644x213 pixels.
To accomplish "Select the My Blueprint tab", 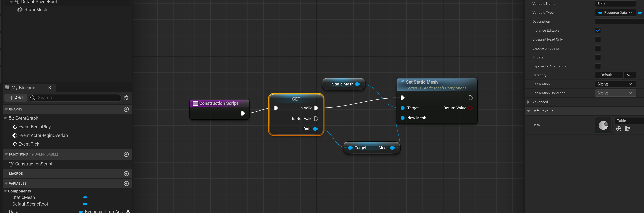I will [24, 88].
